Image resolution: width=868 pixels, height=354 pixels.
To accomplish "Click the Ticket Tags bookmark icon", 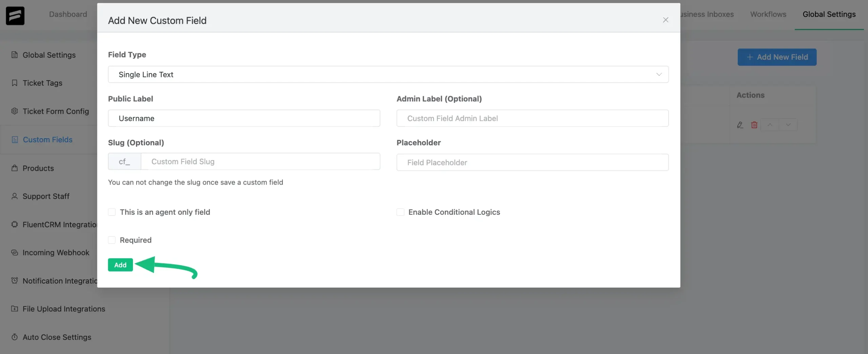I will (x=15, y=83).
